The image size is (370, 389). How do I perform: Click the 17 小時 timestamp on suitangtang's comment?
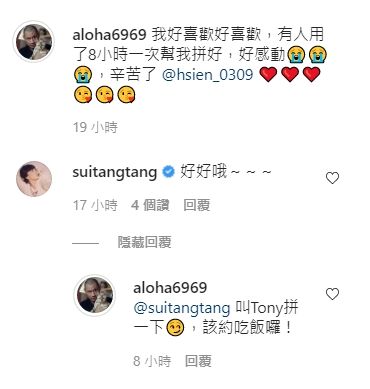coord(95,205)
